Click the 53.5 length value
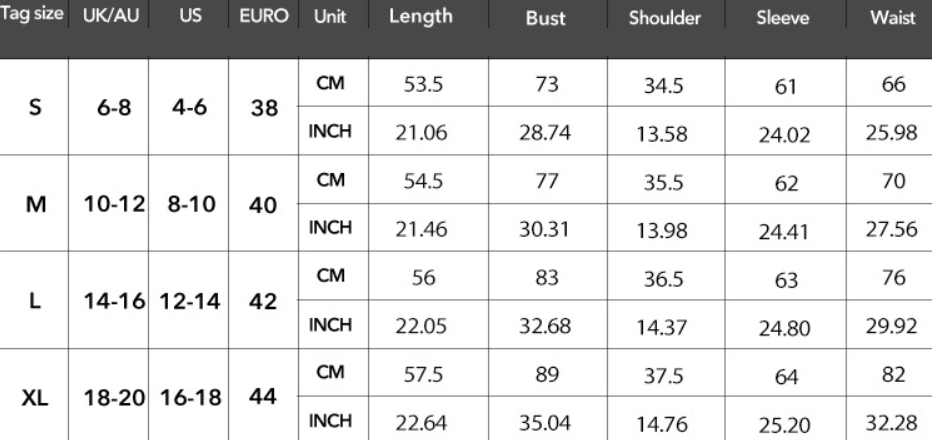932x440 pixels. click(420, 85)
